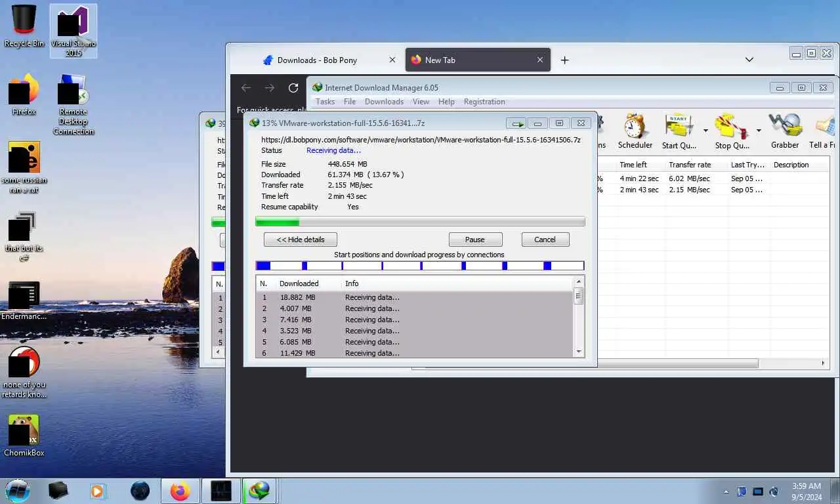Select download row with 2.15 MB/sec rate

coord(713,190)
